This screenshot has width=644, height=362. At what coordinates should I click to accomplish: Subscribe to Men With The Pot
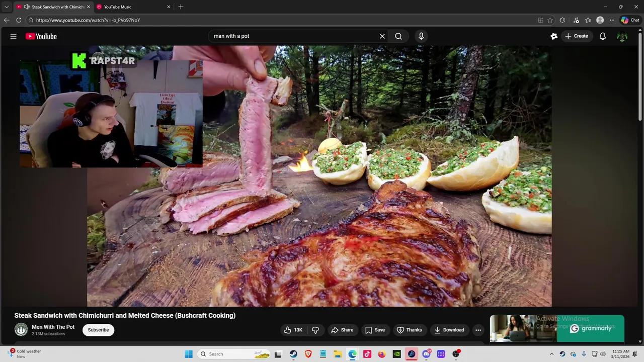point(98,330)
